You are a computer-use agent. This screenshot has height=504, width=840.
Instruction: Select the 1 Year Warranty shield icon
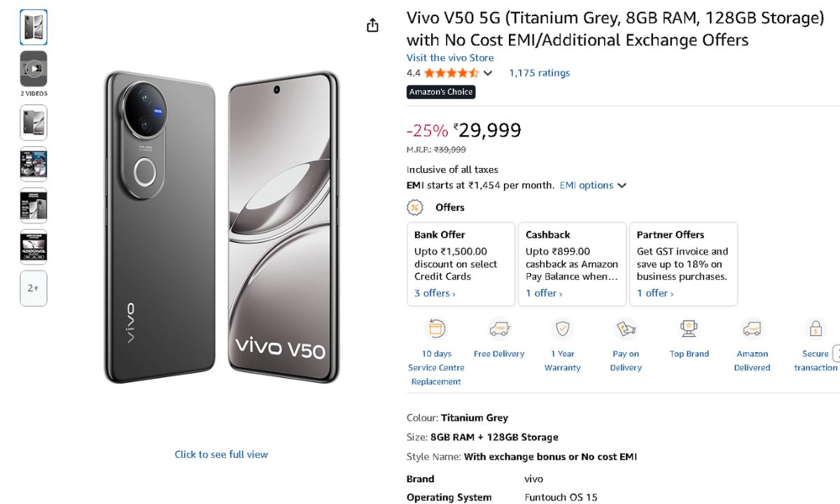click(x=562, y=328)
